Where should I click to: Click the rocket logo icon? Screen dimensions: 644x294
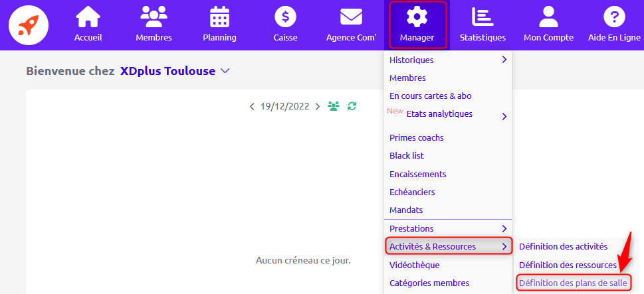29,25
